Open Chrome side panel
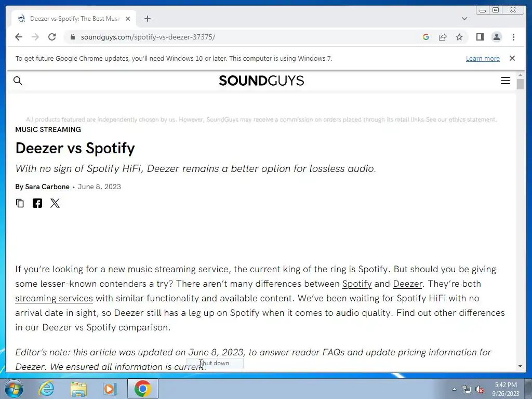The height and width of the screenshot is (399, 532). (x=480, y=37)
